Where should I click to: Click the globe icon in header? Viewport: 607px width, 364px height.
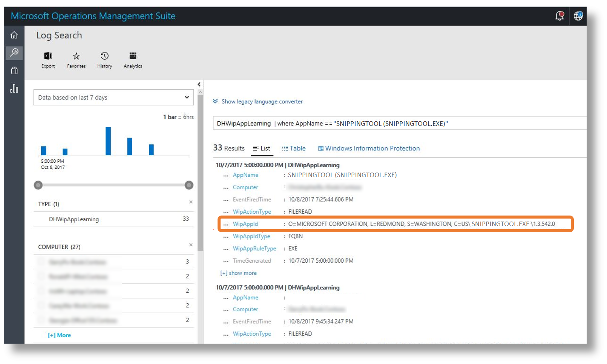(x=578, y=16)
